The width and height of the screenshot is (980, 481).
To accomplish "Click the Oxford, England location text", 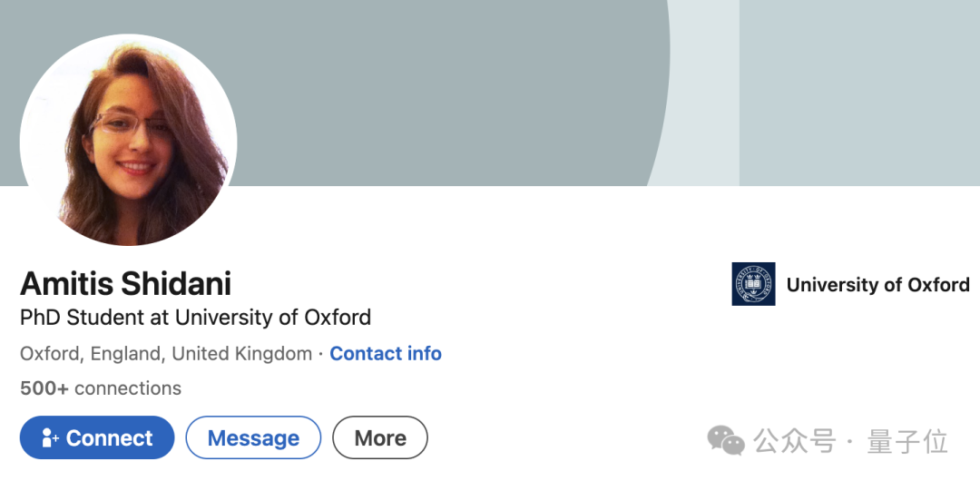I will pyautogui.click(x=165, y=354).
